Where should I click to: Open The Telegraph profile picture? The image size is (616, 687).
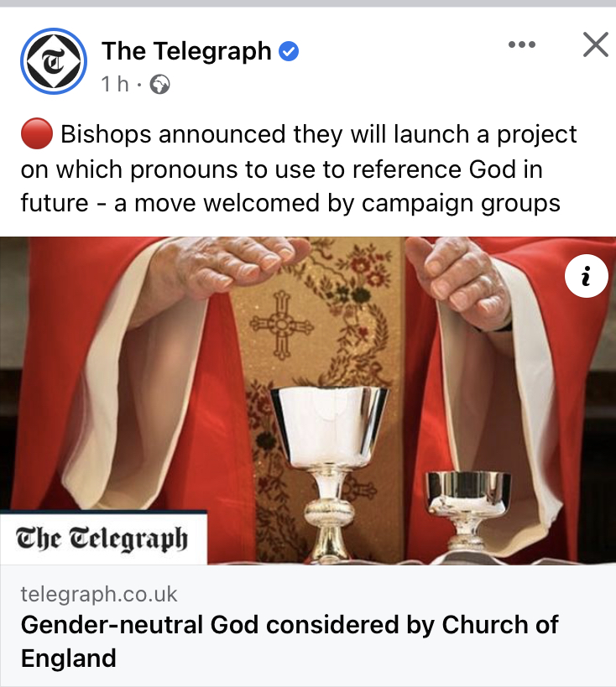coord(54,61)
